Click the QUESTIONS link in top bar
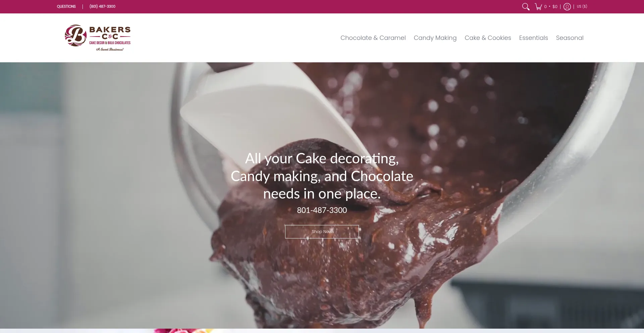 coord(66,7)
